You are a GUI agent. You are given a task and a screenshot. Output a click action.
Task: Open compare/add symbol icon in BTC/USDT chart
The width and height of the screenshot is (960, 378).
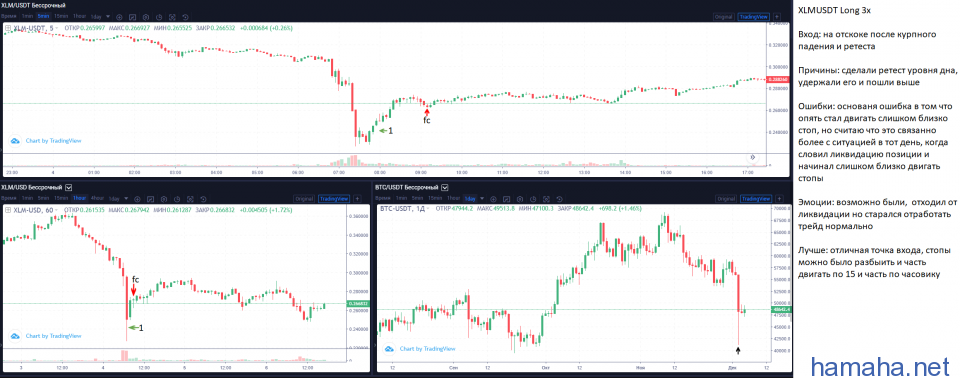pyautogui.click(x=493, y=199)
